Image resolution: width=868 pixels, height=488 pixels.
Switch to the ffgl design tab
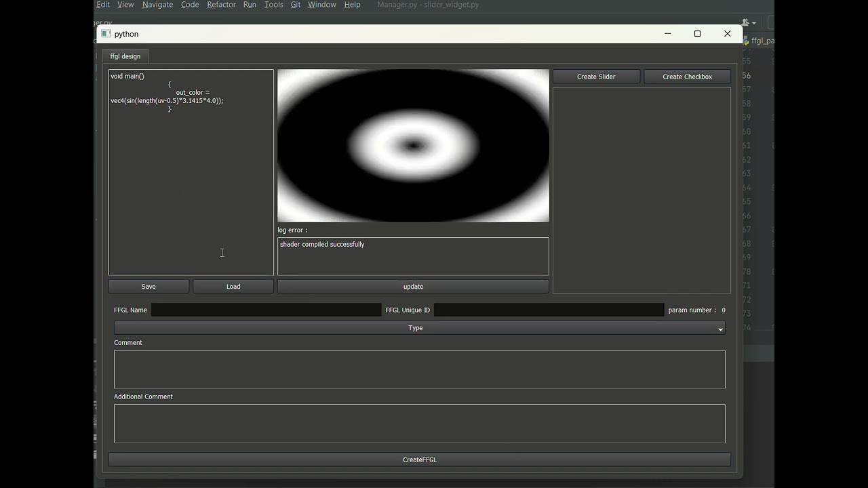125,56
